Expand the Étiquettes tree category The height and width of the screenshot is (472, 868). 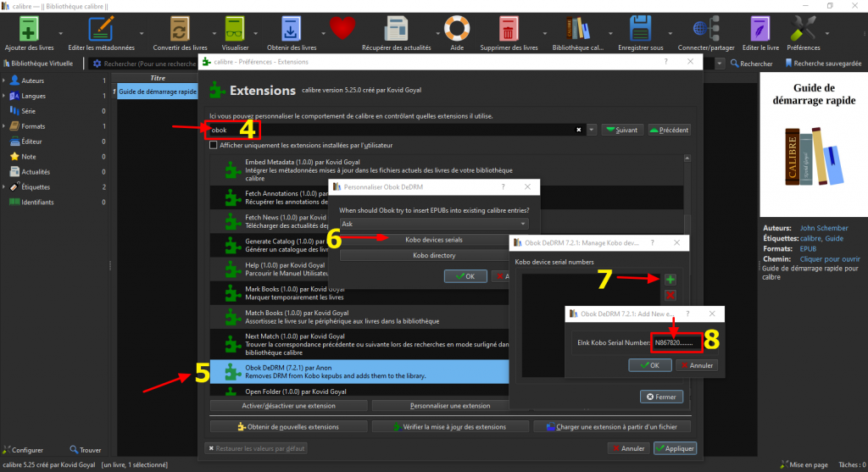click(x=4, y=187)
